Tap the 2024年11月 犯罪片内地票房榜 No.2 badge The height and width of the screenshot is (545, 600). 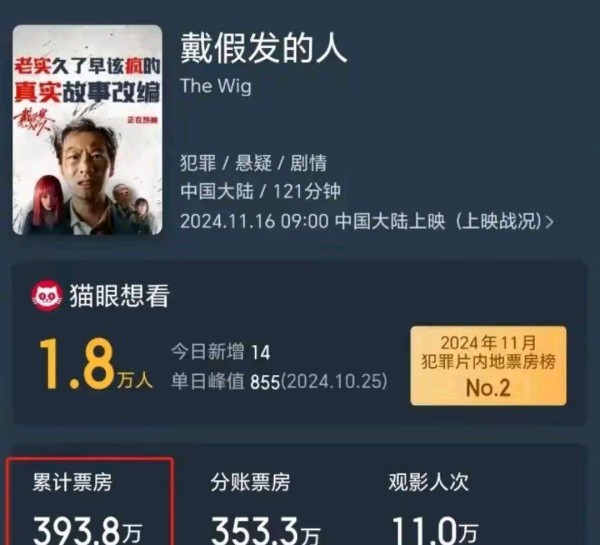tap(488, 366)
